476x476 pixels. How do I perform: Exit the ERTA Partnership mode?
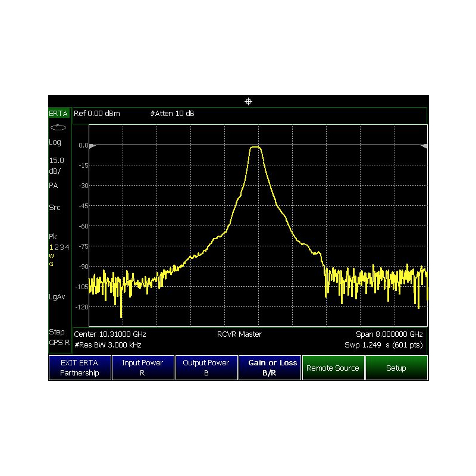80,368
